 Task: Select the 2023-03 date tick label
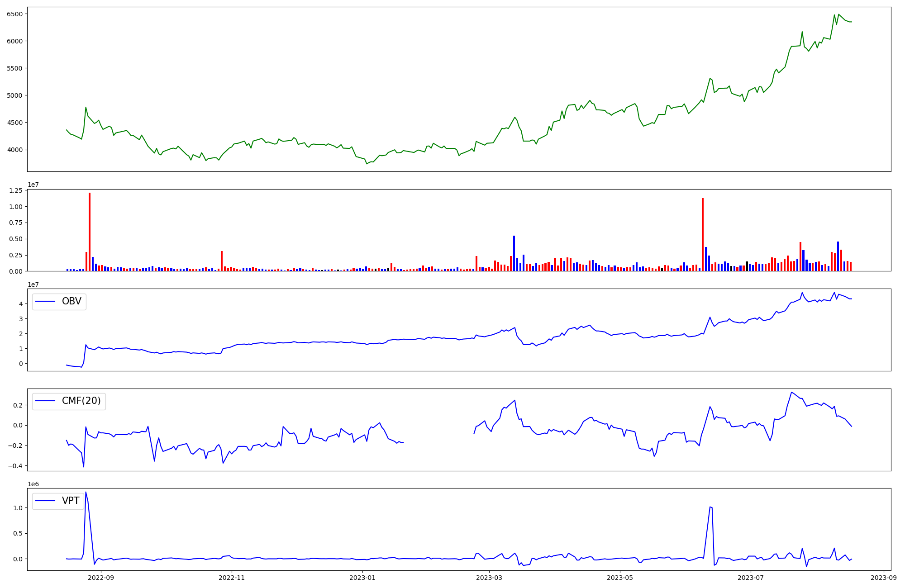pos(489,578)
